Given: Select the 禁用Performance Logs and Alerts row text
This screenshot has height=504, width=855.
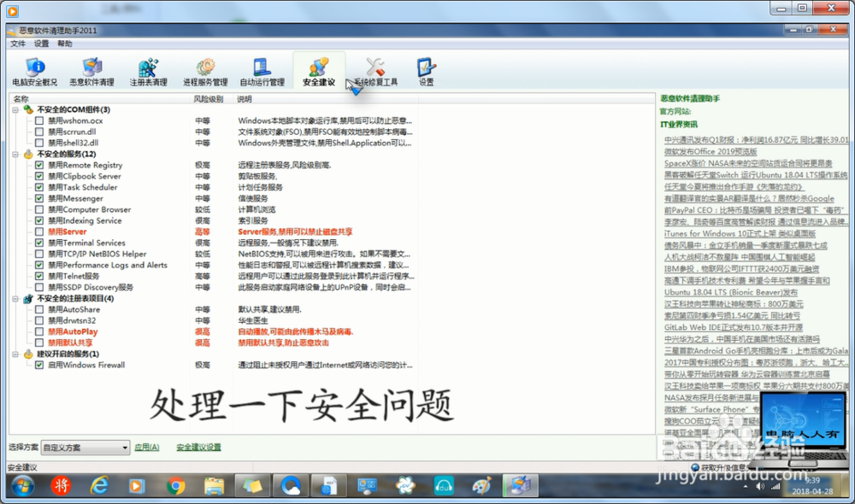Looking at the screenshot, I should (x=108, y=266).
